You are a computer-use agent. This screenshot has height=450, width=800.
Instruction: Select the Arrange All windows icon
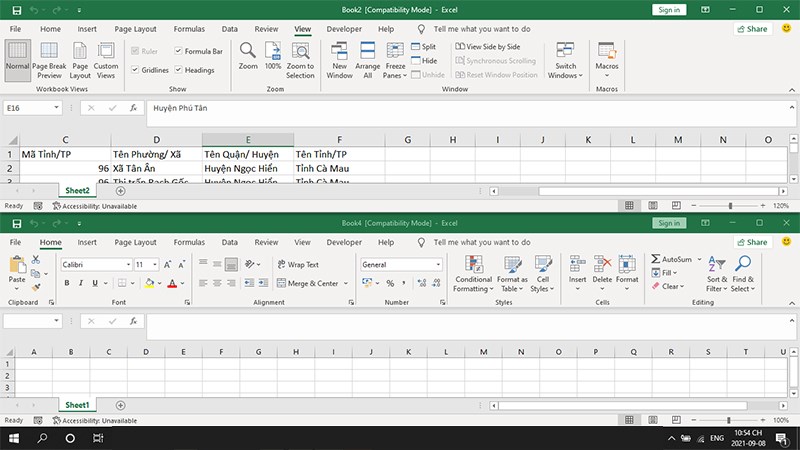pyautogui.click(x=369, y=52)
